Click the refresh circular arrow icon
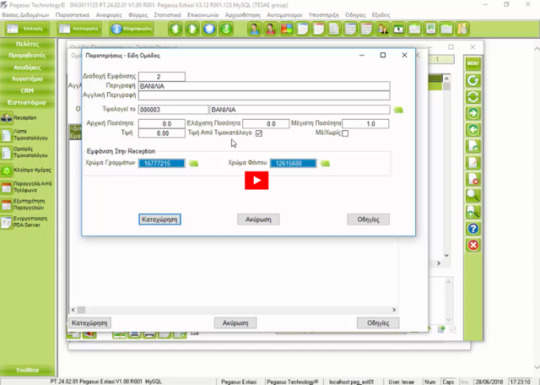The image size is (540, 385). [x=473, y=80]
